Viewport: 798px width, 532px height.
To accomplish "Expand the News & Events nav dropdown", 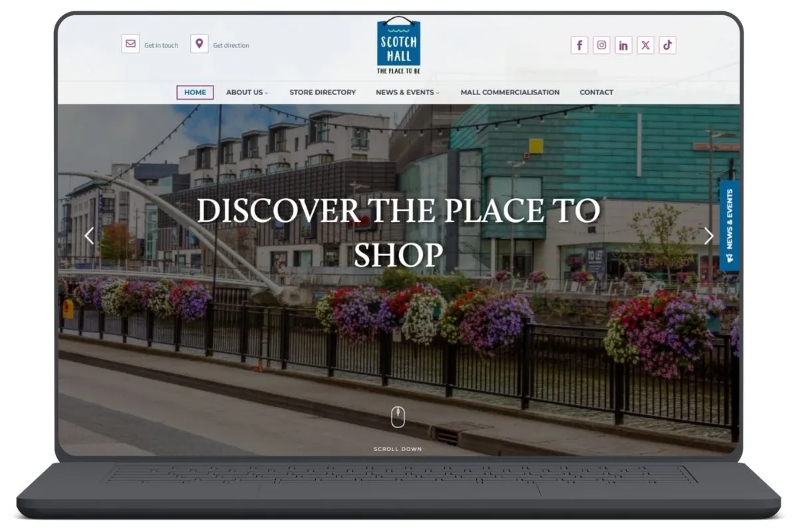I will [408, 92].
